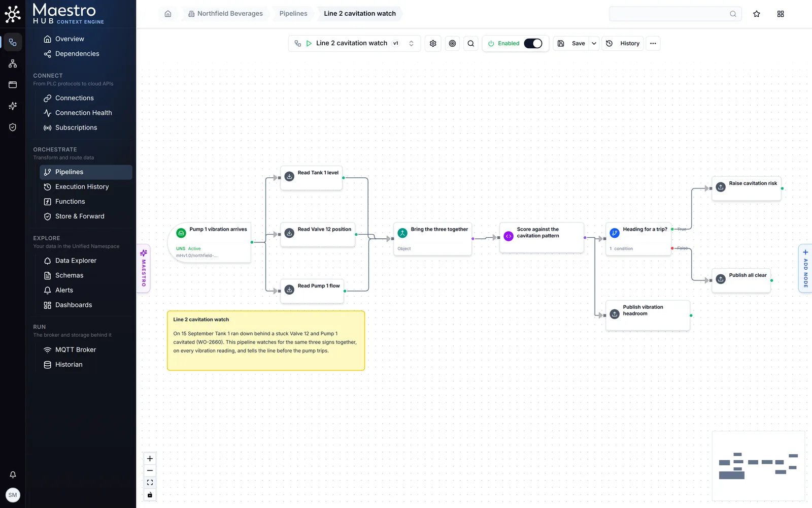Open the AI sparkle rail icon
Image resolution: width=812 pixels, height=508 pixels.
13,106
